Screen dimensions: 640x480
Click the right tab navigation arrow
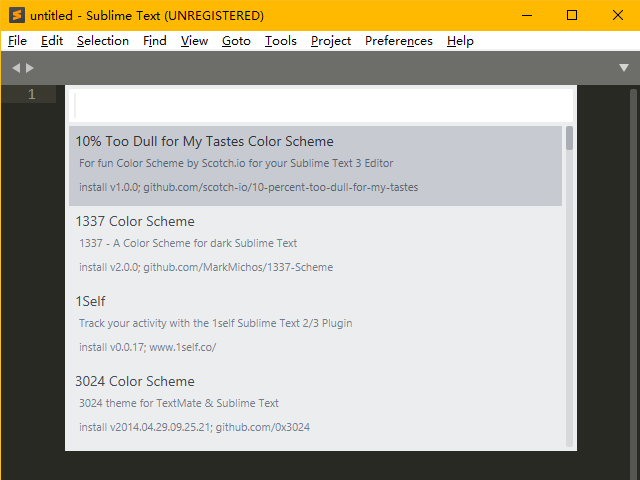tap(30, 68)
